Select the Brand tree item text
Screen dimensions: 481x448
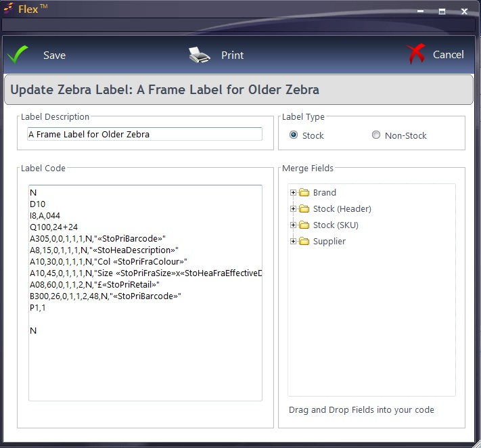(325, 192)
